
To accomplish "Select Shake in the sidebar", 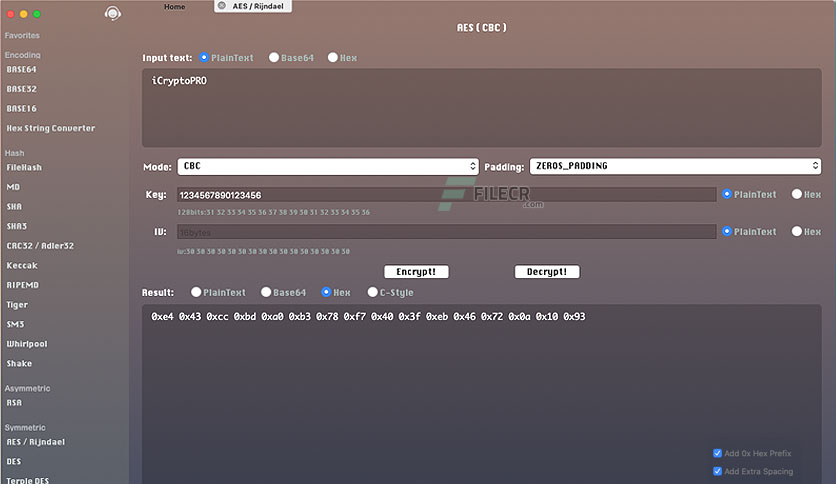I will point(19,364).
